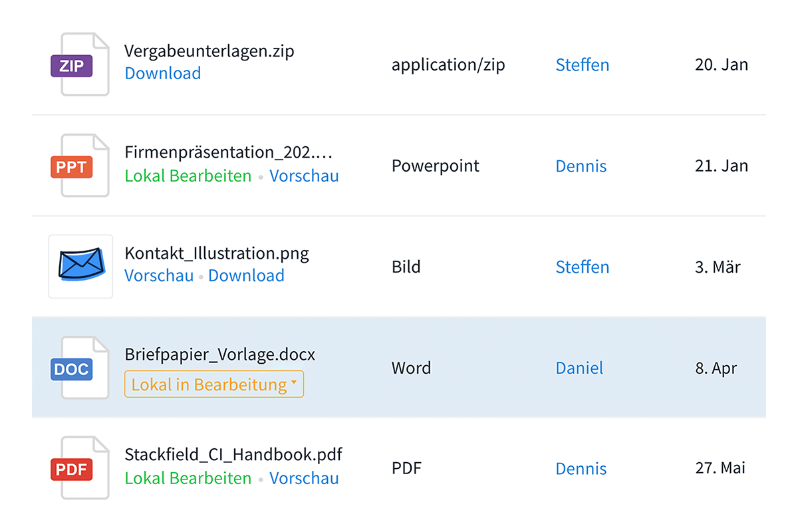Click the orange PPT file icon
The image size is (798, 532).
point(80,166)
